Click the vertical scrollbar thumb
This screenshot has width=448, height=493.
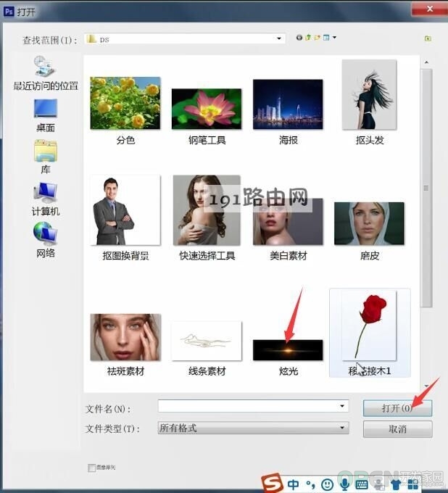coord(426,188)
